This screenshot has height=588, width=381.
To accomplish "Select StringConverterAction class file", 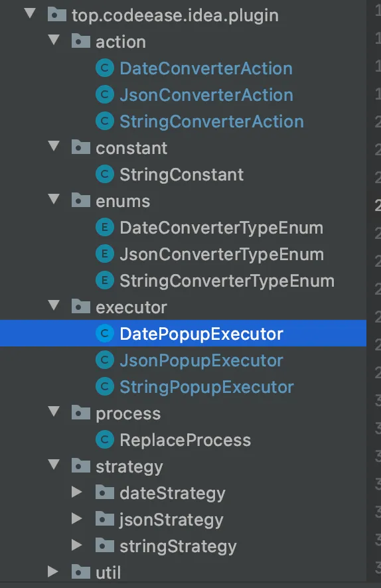I will point(212,121).
